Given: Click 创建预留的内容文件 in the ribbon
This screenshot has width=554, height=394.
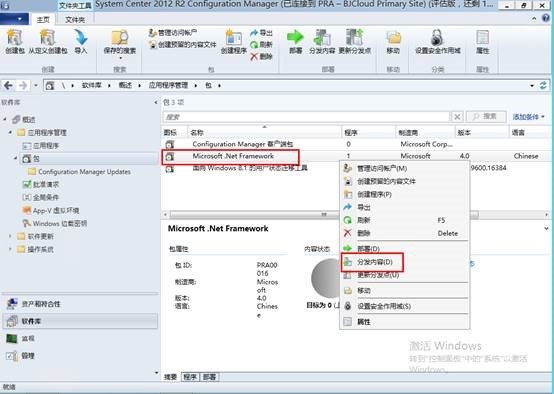Looking at the screenshot, I should pyautogui.click(x=182, y=45).
